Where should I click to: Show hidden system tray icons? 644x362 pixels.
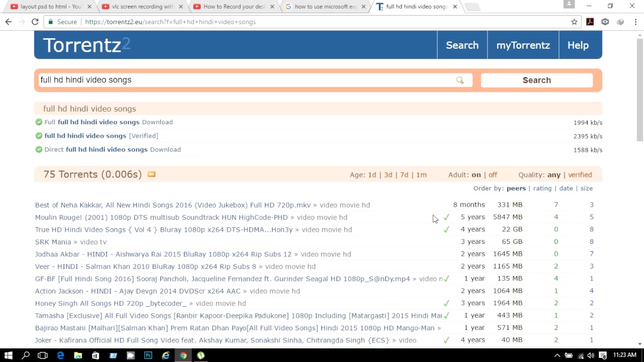coord(556,355)
